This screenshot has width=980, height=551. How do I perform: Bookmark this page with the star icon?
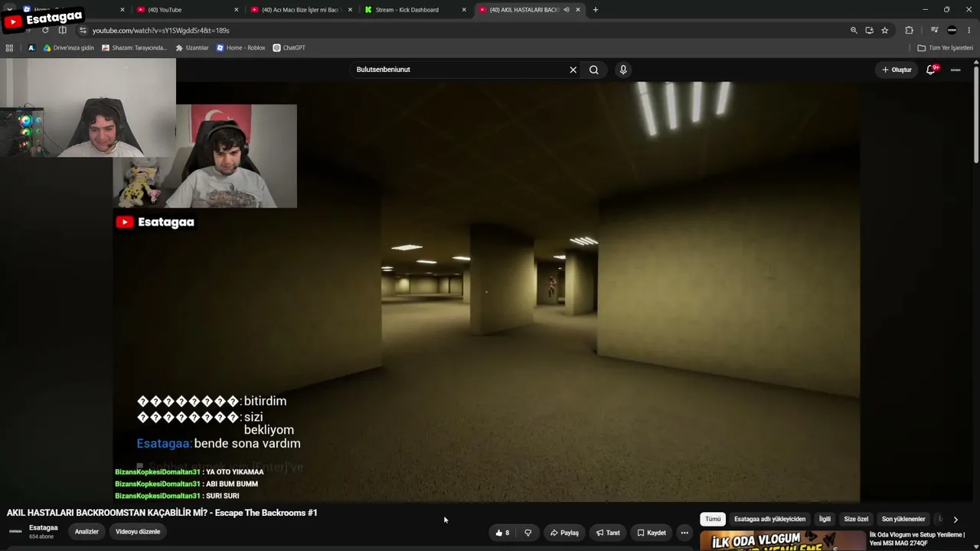(885, 31)
